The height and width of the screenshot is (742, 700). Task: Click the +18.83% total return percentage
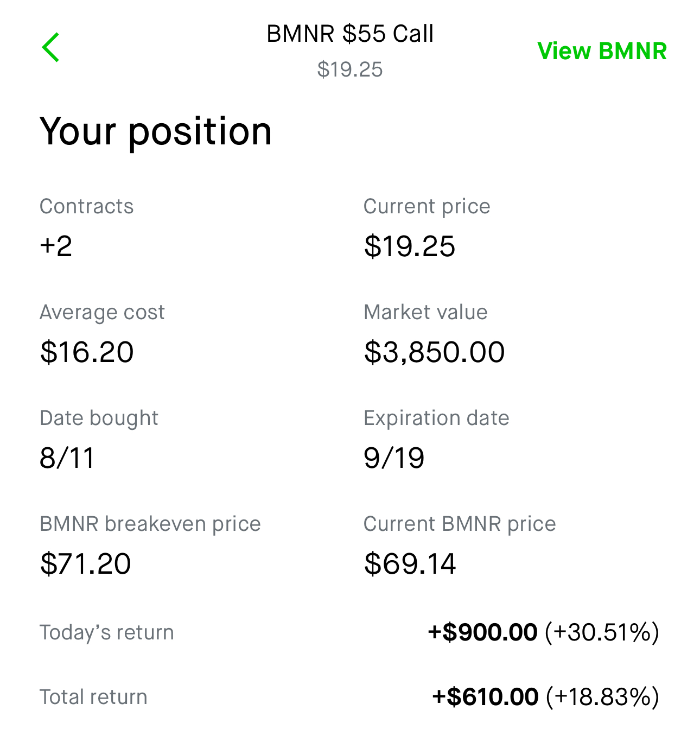(x=603, y=697)
